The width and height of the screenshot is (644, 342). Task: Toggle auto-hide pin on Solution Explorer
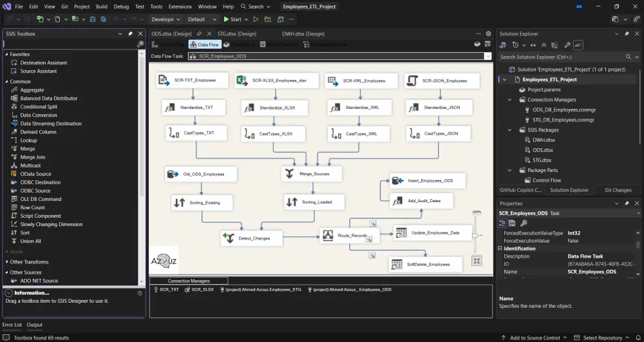[627, 33]
